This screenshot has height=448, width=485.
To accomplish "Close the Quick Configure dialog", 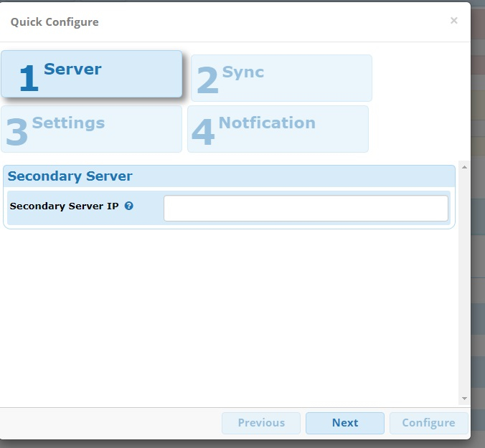I will click(x=453, y=21).
